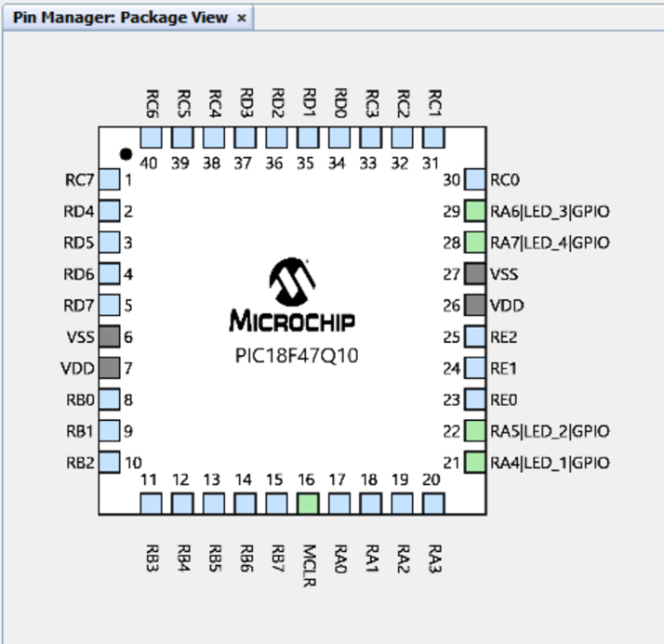The width and height of the screenshot is (664, 644).
Task: Click the green MCLR pin 16 box
Action: click(x=308, y=504)
